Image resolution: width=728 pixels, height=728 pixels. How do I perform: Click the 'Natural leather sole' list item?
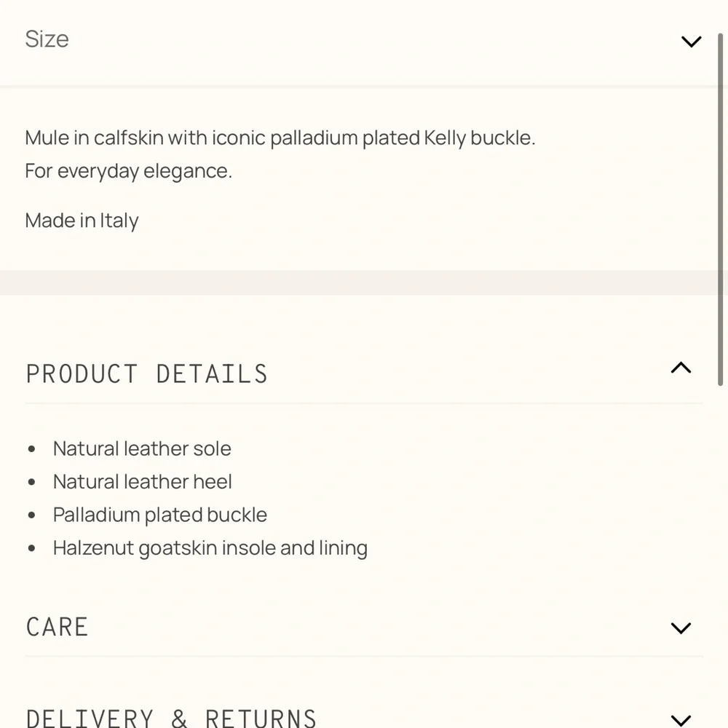[x=142, y=448]
